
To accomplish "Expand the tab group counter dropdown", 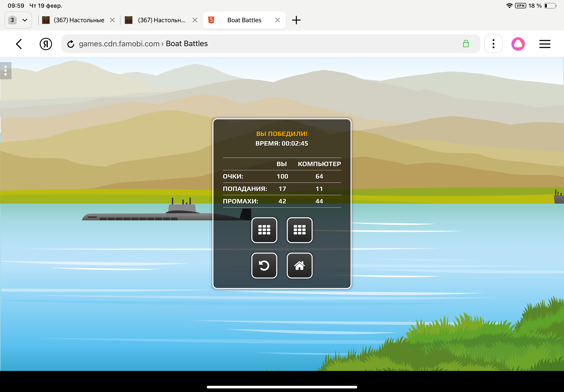I will 18,20.
